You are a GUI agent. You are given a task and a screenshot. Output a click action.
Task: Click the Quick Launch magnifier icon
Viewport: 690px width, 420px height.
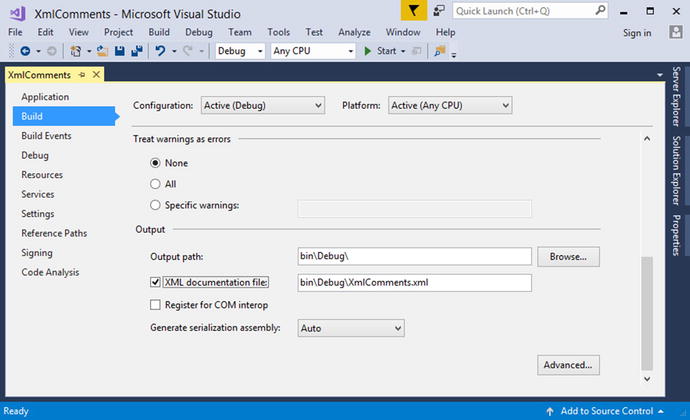click(x=600, y=10)
